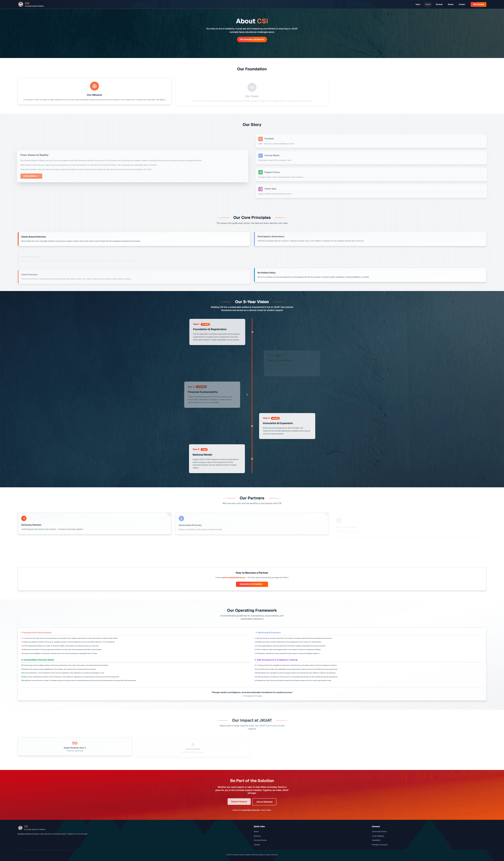This screenshot has height=861, width=504.
Task: Click the Join Our Mission button
Action: 31,176
